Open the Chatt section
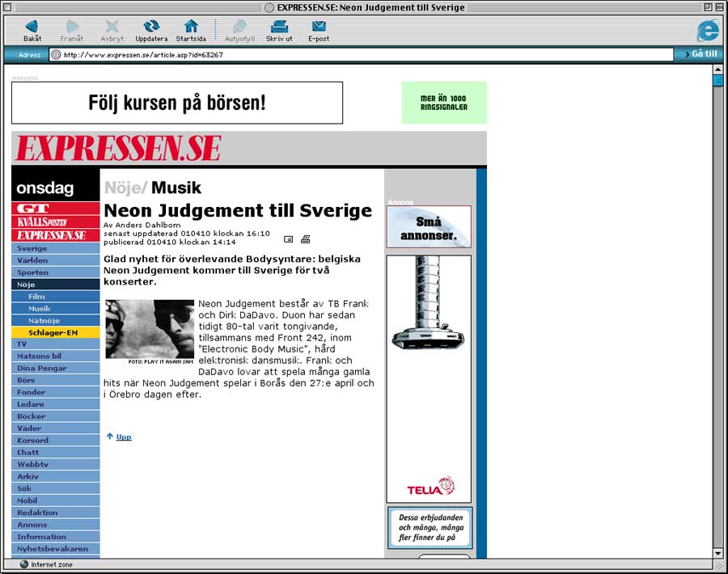728x574 pixels. (56, 453)
